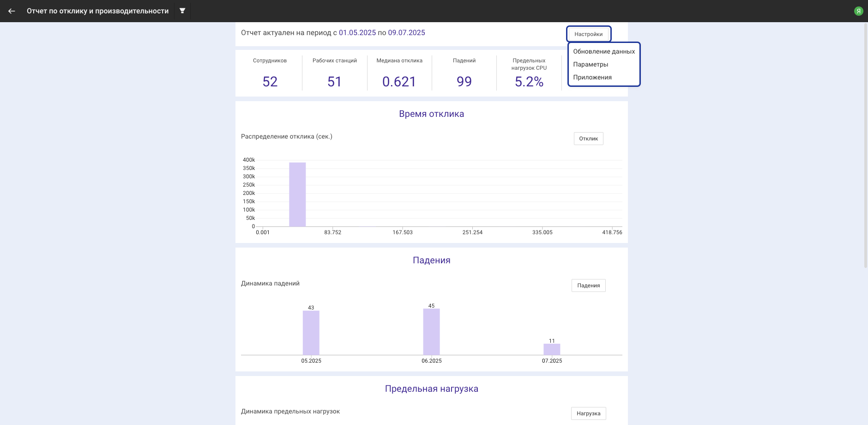Click the back arrow icon
The width and height of the screenshot is (868, 425).
click(x=12, y=11)
